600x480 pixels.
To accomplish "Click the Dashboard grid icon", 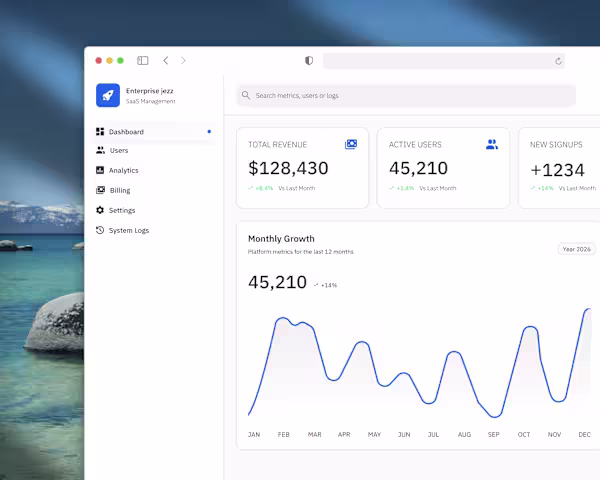I will click(100, 132).
